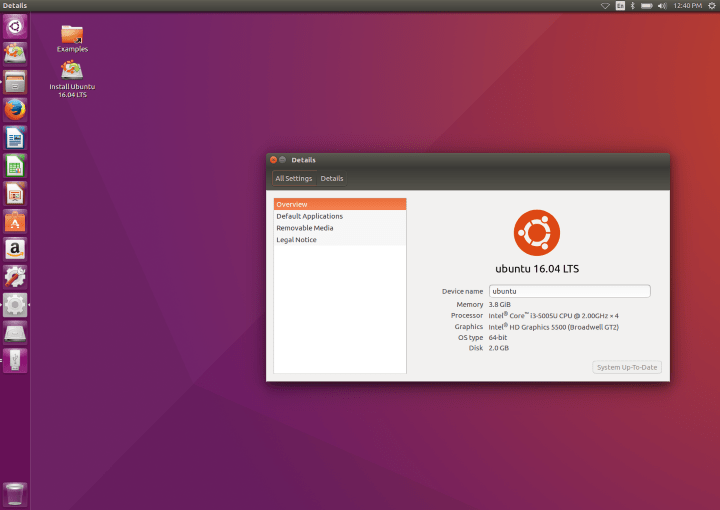Select Legal Notice in the sidebar
The image size is (720, 510).
click(x=340, y=240)
